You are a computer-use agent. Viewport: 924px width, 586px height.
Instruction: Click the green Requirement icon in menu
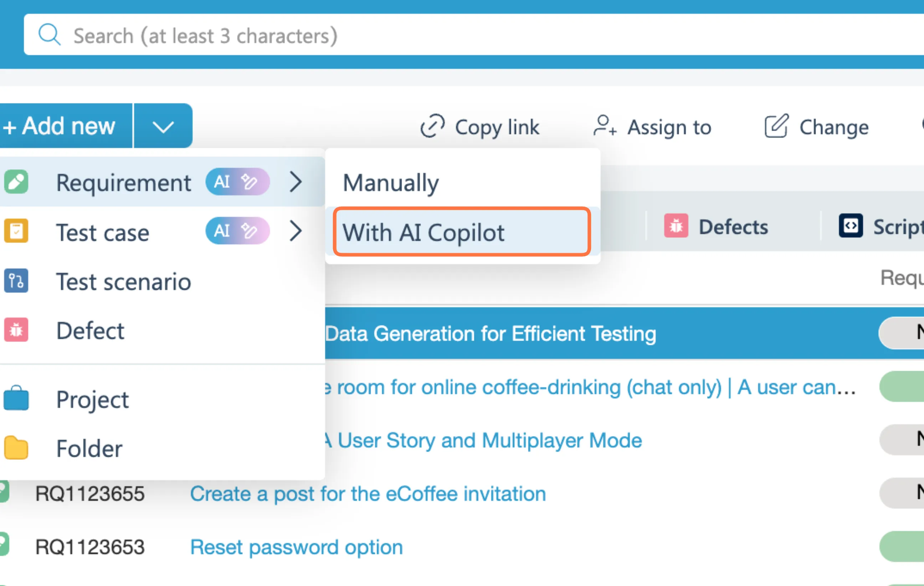[16, 182]
